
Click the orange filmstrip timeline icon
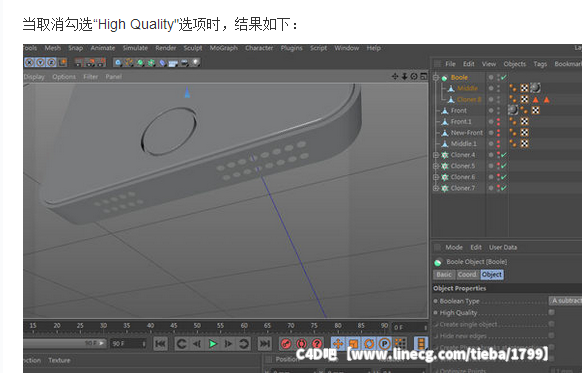coord(421,344)
